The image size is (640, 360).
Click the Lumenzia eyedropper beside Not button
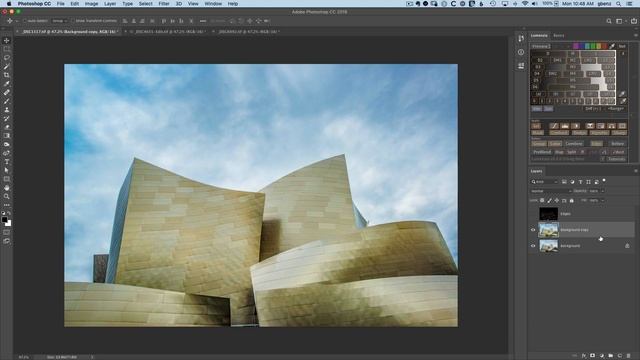click(612, 46)
